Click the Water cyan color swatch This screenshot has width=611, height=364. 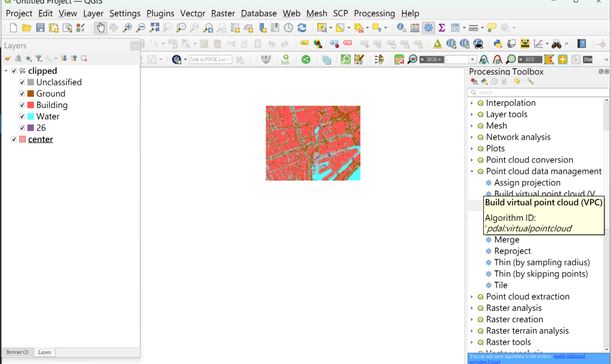(x=31, y=116)
